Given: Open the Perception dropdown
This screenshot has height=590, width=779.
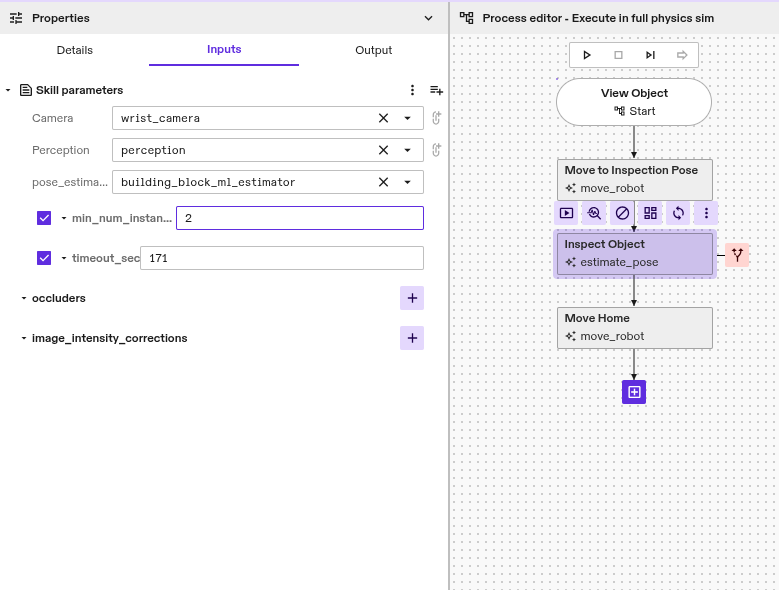Looking at the screenshot, I should (407, 150).
